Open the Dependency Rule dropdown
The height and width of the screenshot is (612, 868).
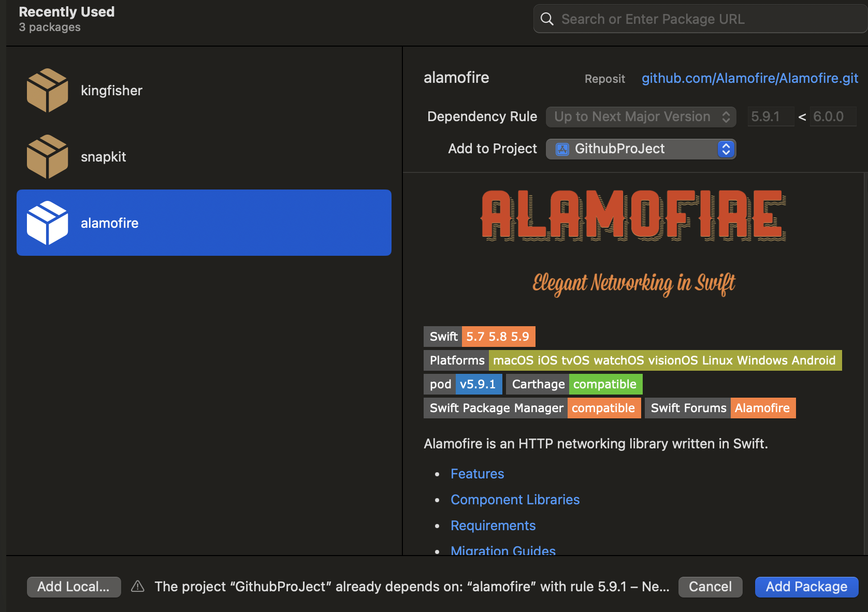tap(641, 116)
